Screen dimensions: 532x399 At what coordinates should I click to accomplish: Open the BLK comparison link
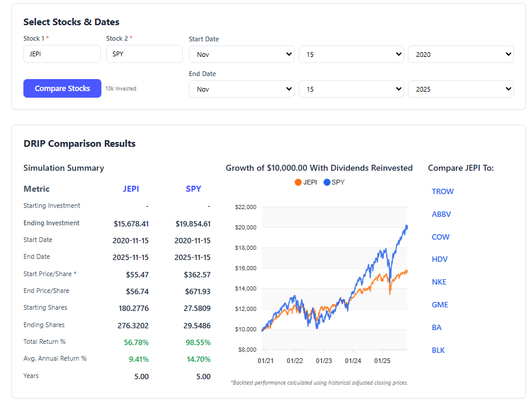[x=438, y=350]
